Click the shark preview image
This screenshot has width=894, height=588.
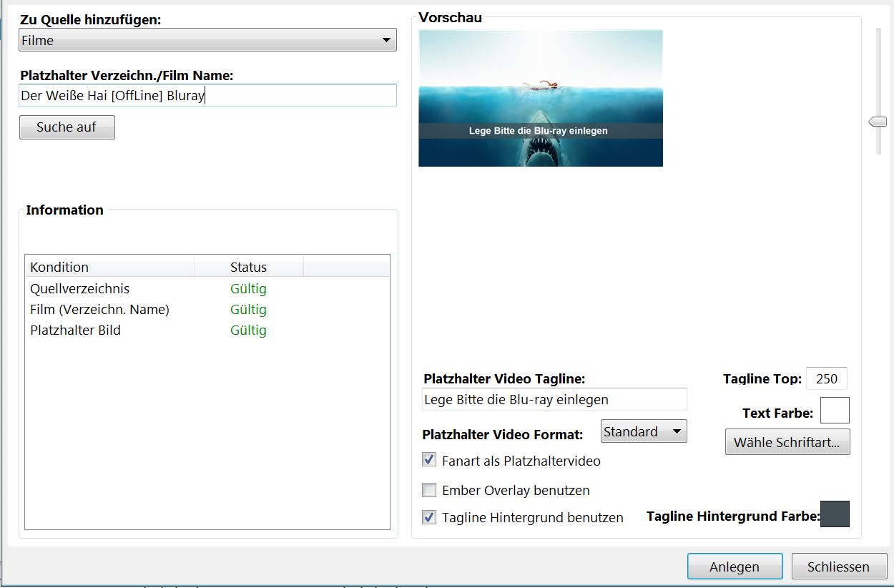pyautogui.click(x=541, y=98)
